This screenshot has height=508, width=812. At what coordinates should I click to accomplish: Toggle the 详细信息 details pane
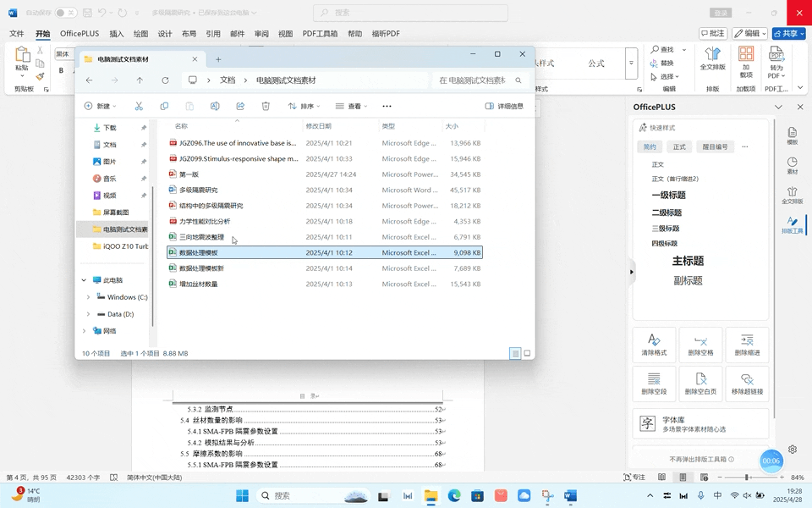pos(504,107)
